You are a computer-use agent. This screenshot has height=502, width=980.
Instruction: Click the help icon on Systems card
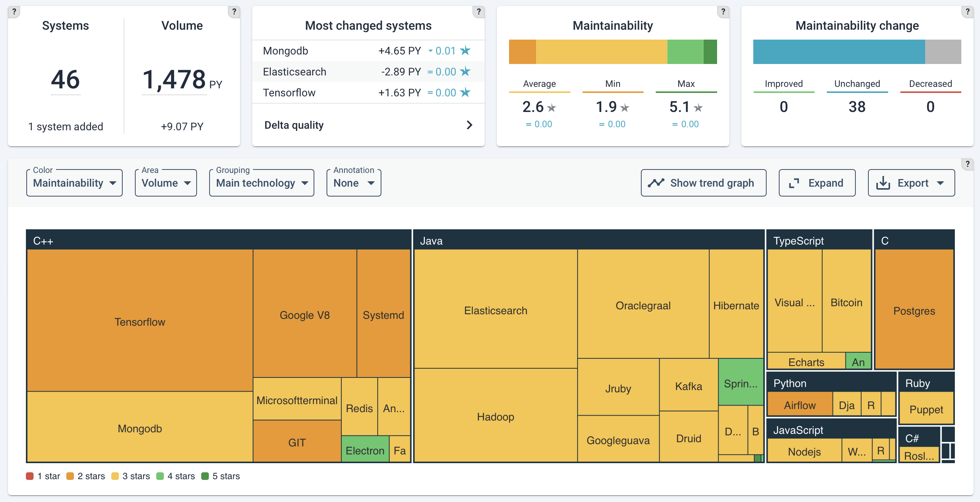14,12
